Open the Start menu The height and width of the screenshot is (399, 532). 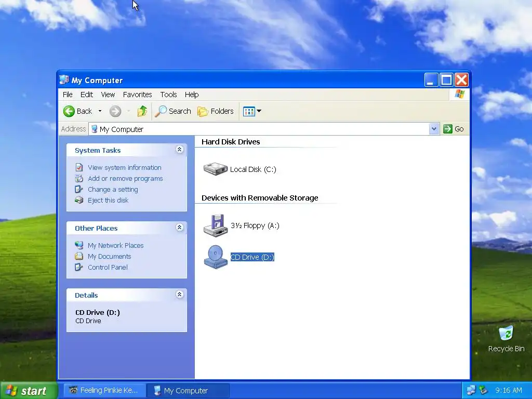pos(29,391)
